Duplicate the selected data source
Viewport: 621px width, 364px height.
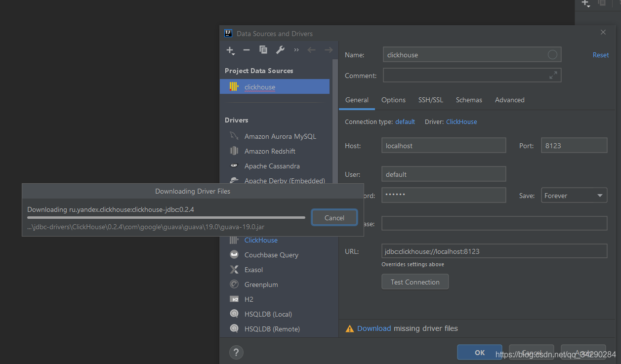[x=263, y=50]
